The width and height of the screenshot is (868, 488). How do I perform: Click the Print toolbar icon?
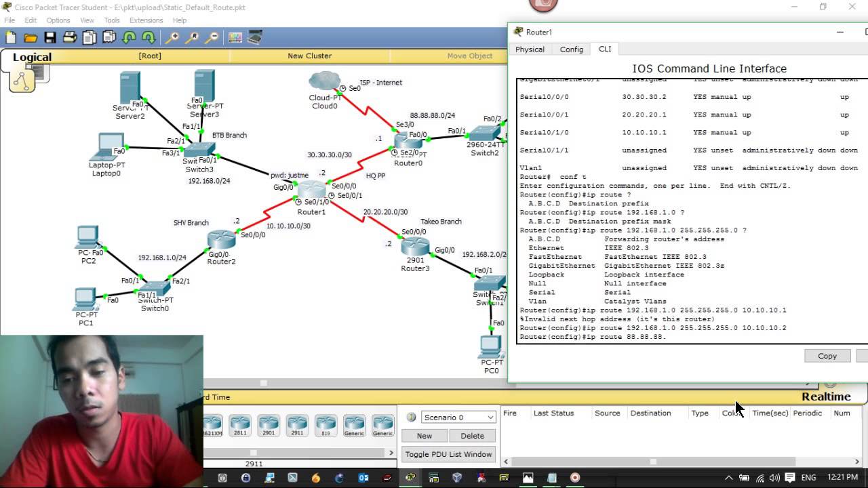pyautogui.click(x=70, y=38)
